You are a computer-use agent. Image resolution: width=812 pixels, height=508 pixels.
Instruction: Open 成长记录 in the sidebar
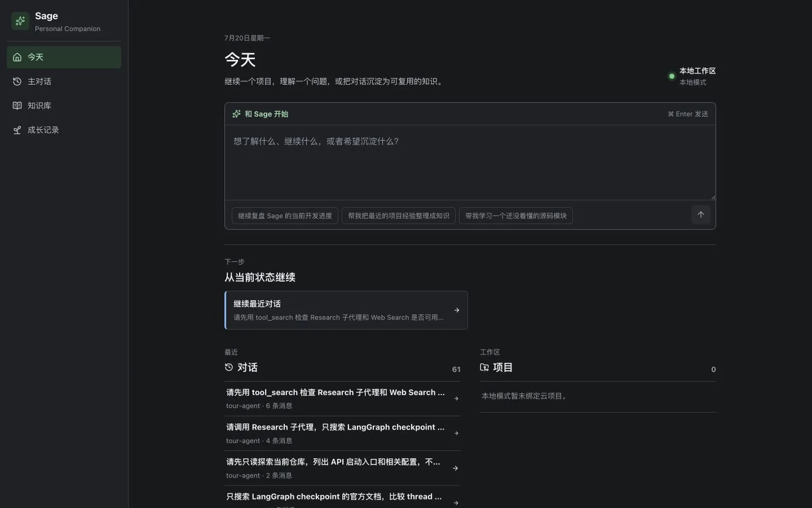pos(64,130)
